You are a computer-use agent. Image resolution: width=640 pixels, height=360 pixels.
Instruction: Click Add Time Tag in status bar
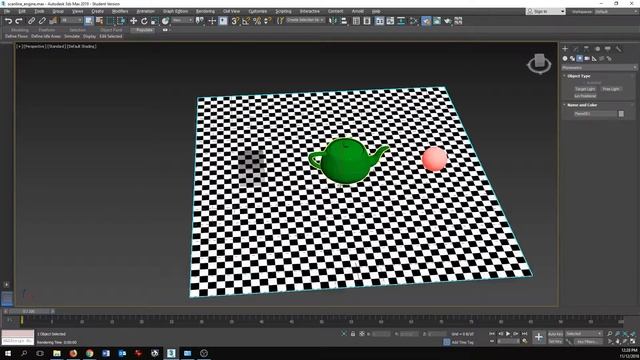click(462, 342)
